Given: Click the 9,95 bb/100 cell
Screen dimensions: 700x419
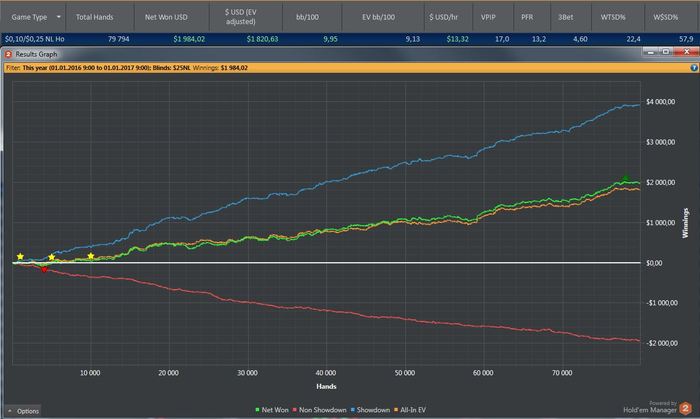Looking at the screenshot, I should (x=330, y=39).
